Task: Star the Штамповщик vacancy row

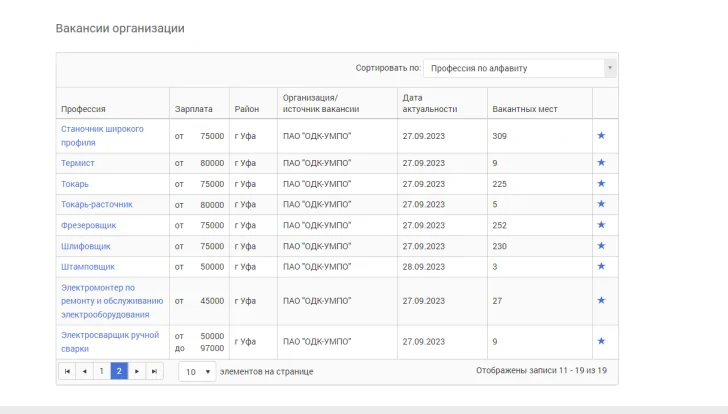Action: tap(601, 267)
